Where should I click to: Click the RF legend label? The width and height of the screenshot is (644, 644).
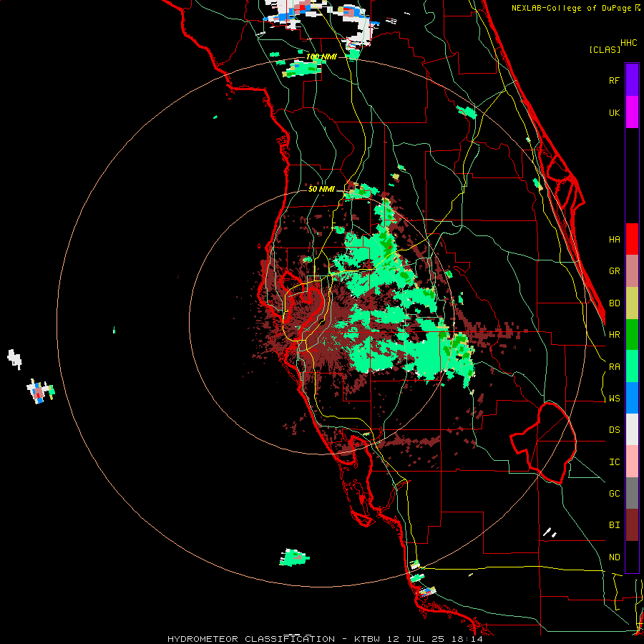(x=614, y=80)
